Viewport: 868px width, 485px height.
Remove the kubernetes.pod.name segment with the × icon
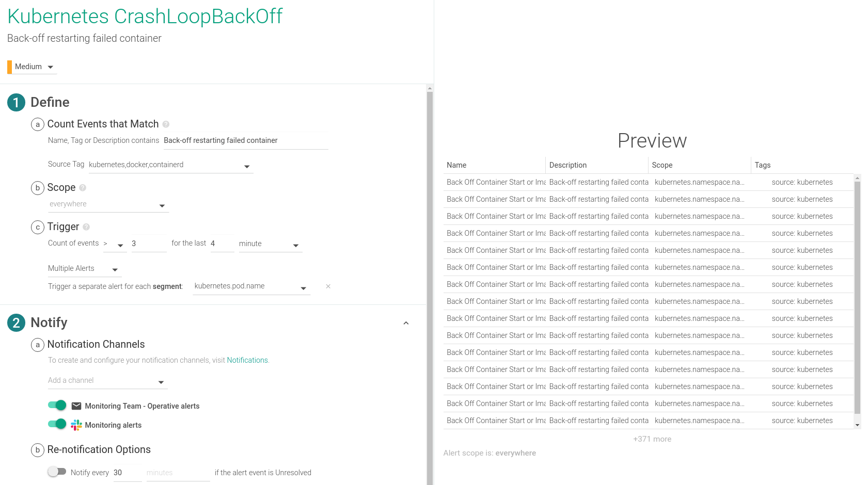(x=328, y=286)
